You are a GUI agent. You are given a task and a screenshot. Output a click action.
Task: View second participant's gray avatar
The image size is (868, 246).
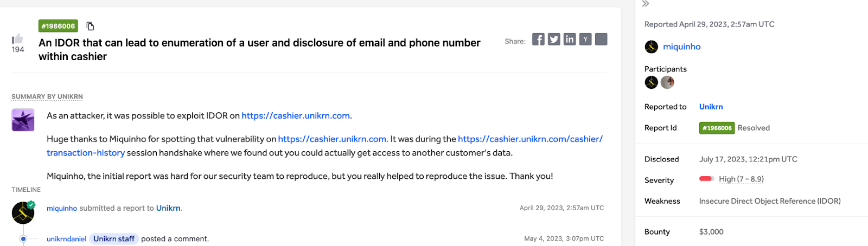pos(667,82)
